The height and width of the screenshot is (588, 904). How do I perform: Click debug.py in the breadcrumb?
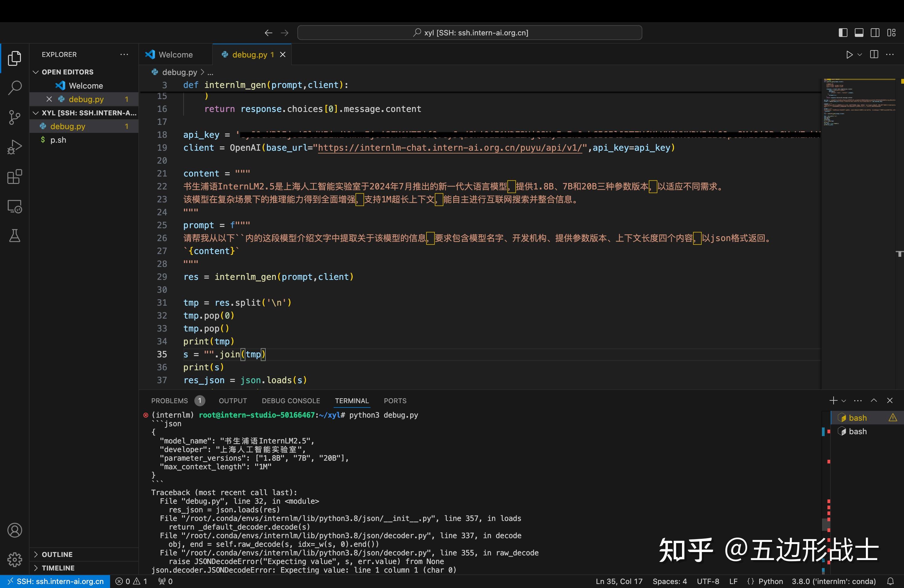(x=179, y=72)
